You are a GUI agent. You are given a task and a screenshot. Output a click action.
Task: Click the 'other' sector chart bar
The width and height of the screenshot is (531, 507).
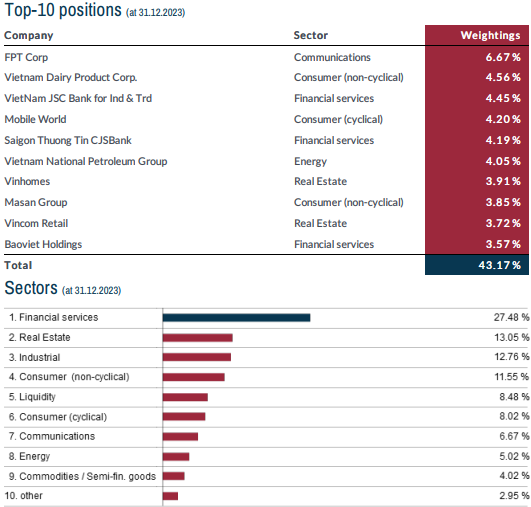tap(170, 496)
